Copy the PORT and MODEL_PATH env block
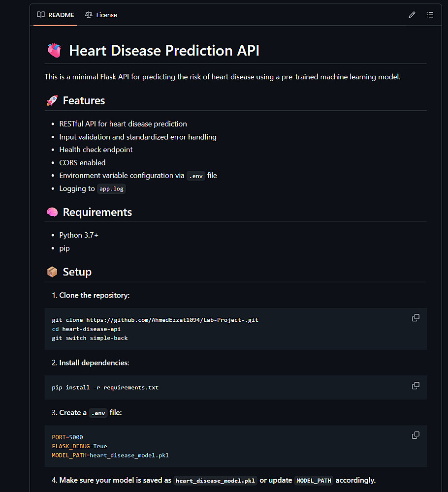 coord(416,435)
